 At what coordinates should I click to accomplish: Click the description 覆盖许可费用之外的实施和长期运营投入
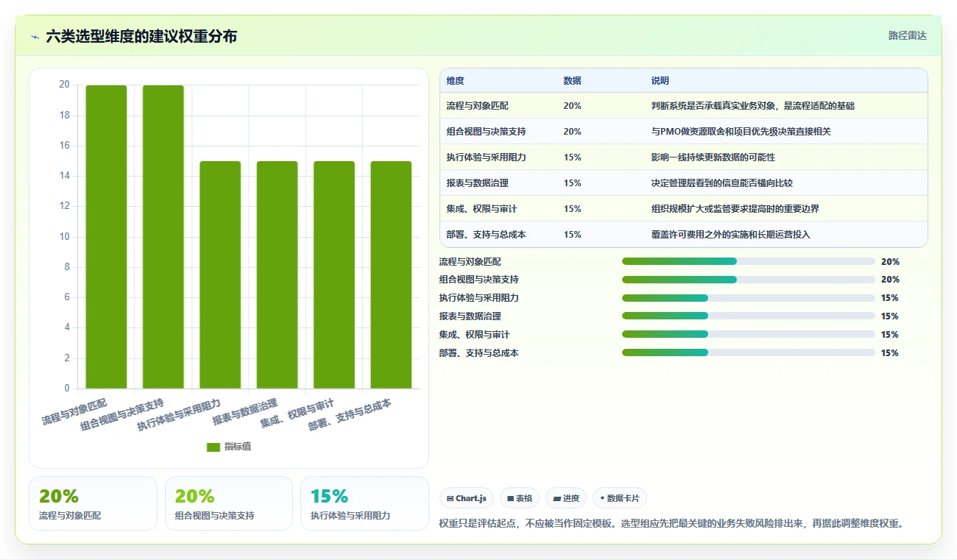tap(730, 235)
